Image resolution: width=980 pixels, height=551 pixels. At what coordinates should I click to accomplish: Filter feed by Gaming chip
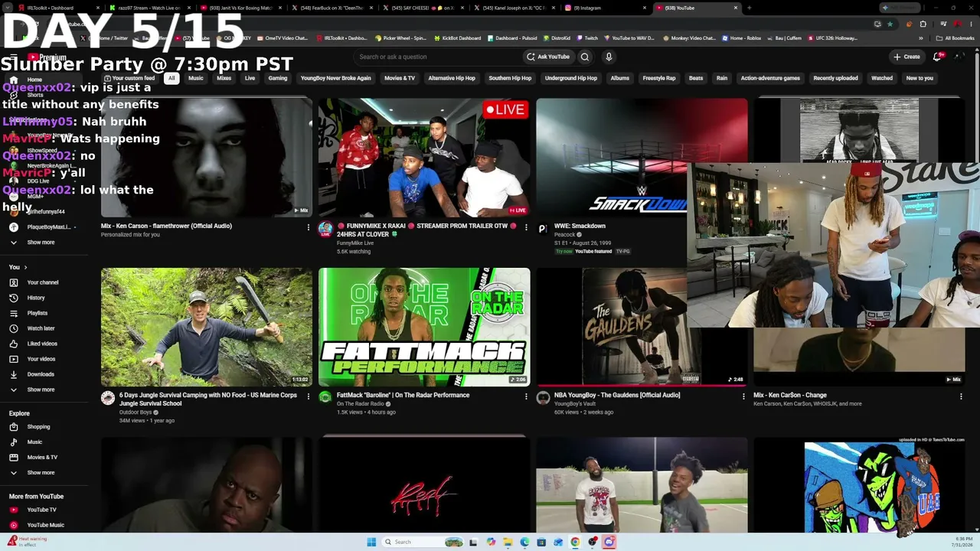click(x=278, y=78)
